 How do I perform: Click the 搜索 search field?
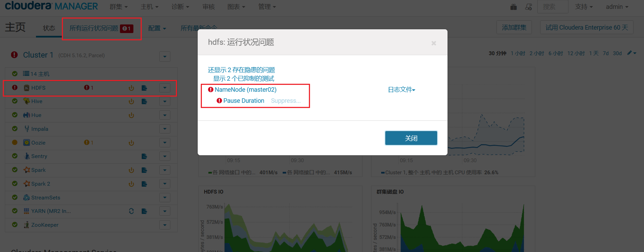coord(553,7)
